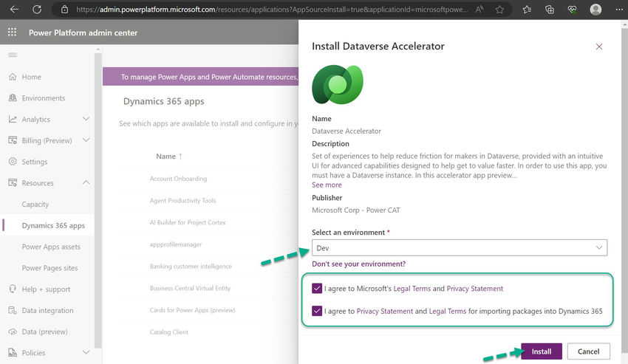Screen dimensions: 628x364
Task: Click the Help + support headset icon
Action: 13,289
